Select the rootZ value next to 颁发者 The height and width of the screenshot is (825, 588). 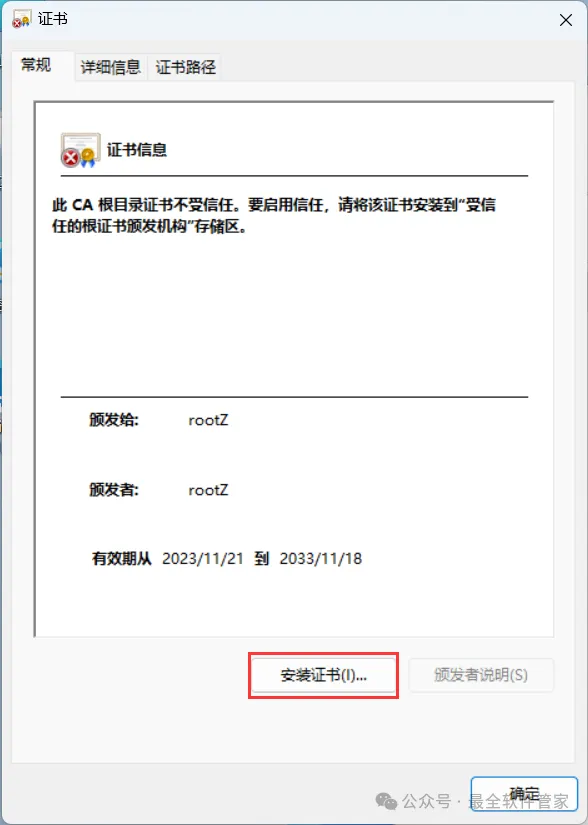[208, 490]
